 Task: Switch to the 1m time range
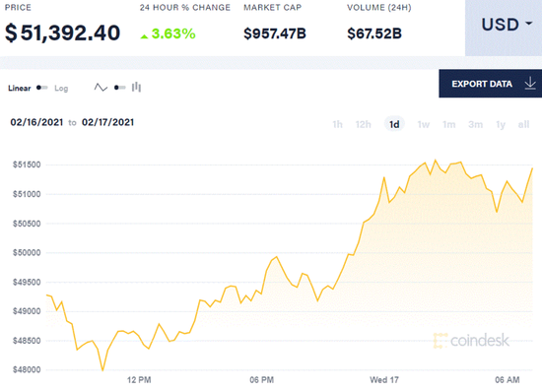coord(449,124)
